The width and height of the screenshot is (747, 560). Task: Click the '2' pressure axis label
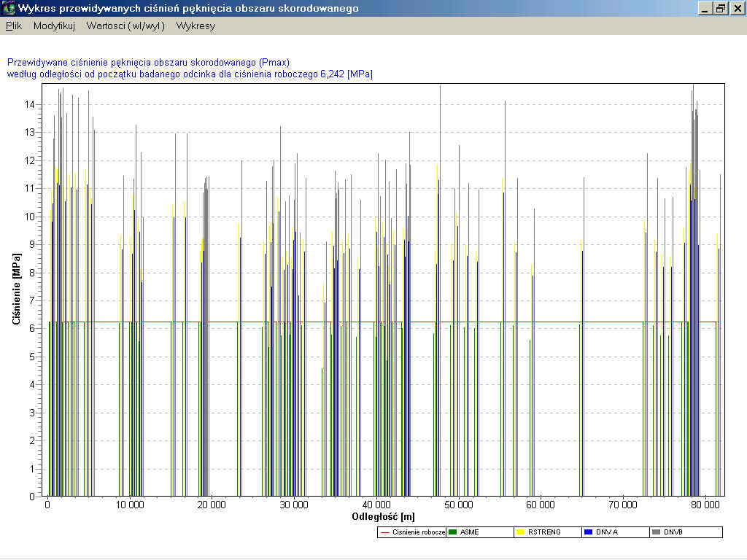point(32,441)
